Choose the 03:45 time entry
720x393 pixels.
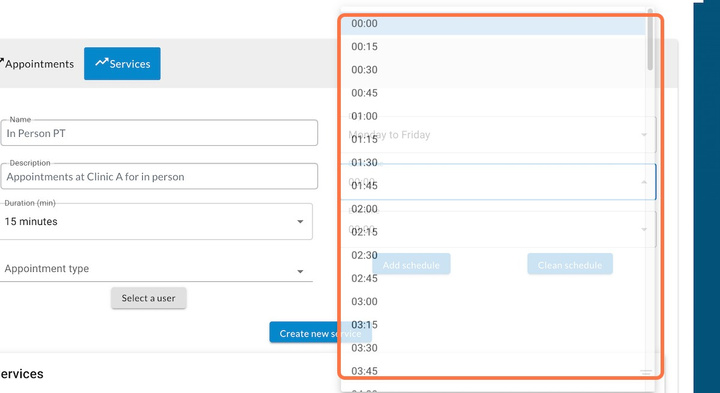click(x=493, y=371)
